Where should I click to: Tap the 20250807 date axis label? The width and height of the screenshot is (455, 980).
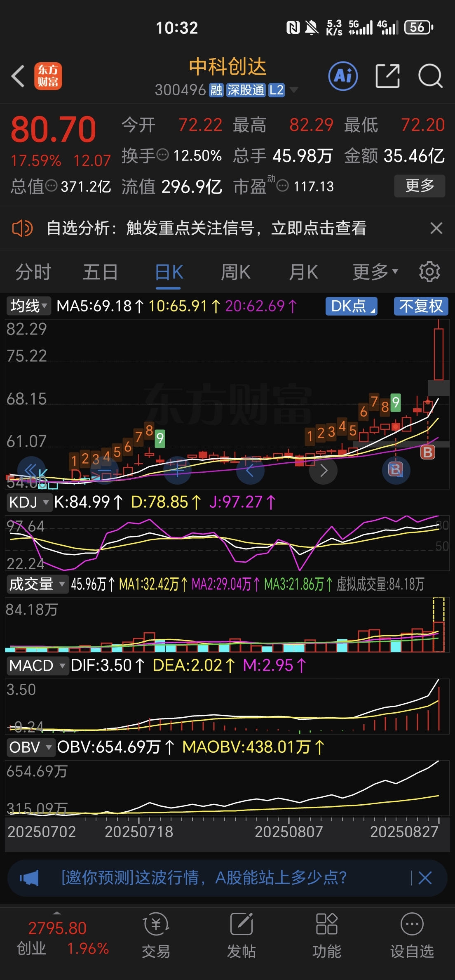[288, 832]
